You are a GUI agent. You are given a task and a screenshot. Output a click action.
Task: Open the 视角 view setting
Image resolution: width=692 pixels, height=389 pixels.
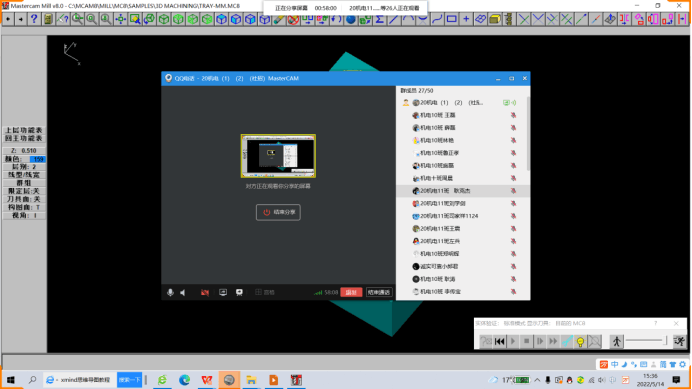tap(24, 215)
